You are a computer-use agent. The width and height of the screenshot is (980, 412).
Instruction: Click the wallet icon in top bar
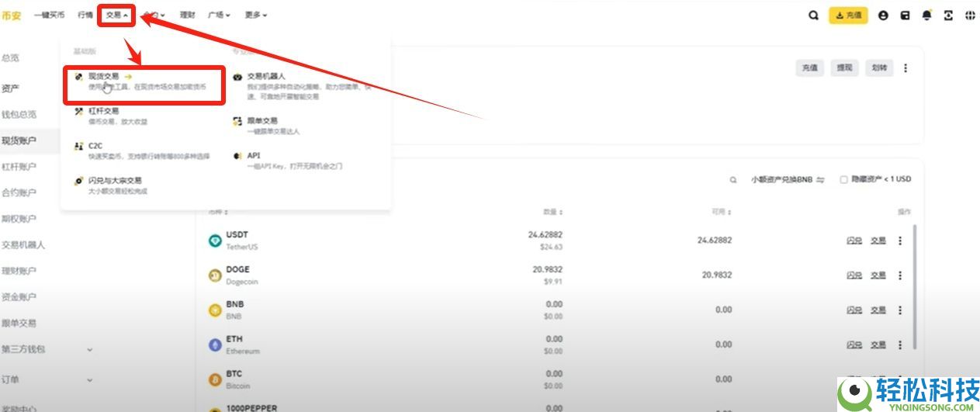905,15
